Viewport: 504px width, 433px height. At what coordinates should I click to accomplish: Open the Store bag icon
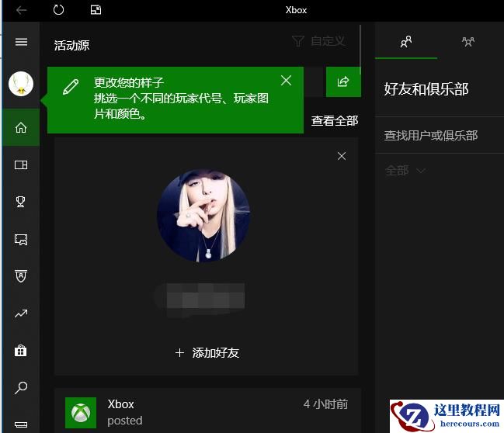coord(20,350)
